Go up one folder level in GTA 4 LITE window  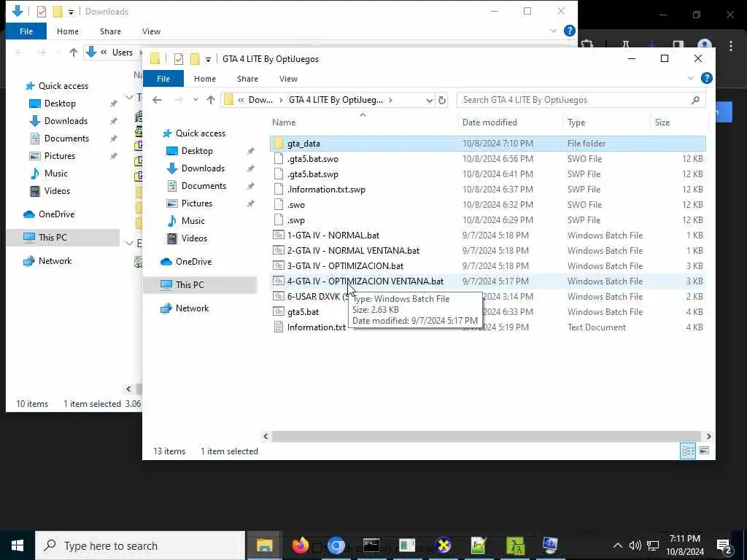click(x=211, y=99)
